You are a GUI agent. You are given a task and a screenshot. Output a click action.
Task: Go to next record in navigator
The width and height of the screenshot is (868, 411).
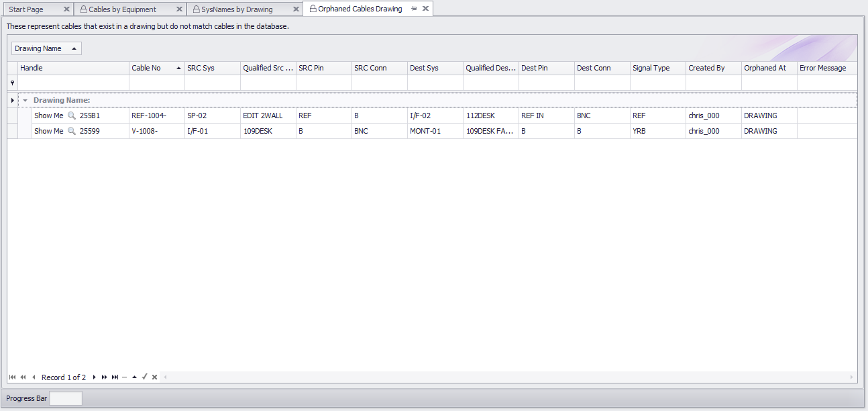[95, 377]
